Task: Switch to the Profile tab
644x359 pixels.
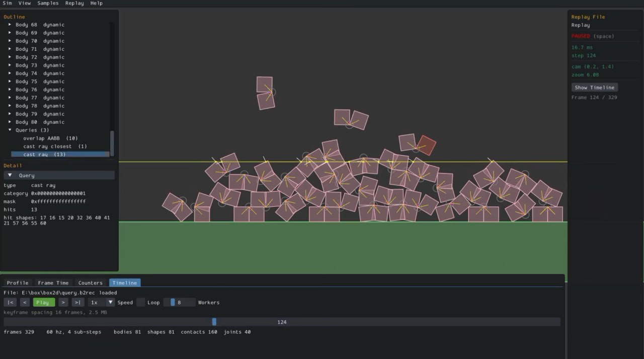Action: click(x=18, y=283)
